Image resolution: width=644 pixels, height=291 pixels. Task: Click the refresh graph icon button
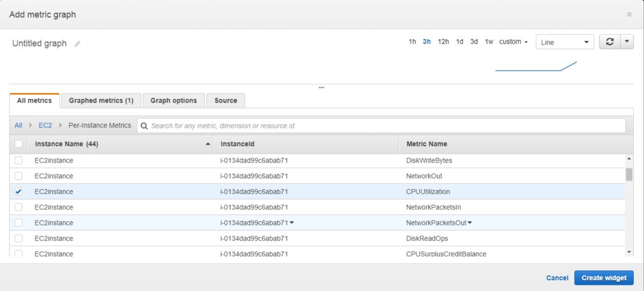610,42
